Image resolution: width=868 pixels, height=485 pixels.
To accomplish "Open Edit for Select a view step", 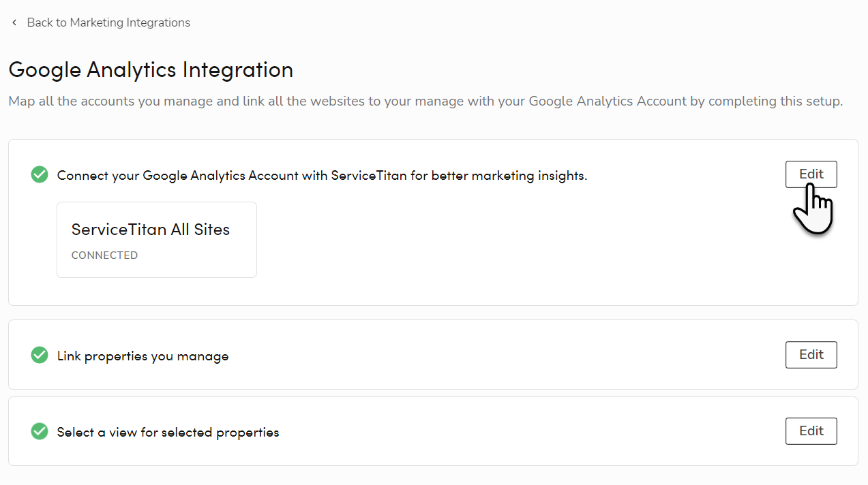I will pos(811,431).
